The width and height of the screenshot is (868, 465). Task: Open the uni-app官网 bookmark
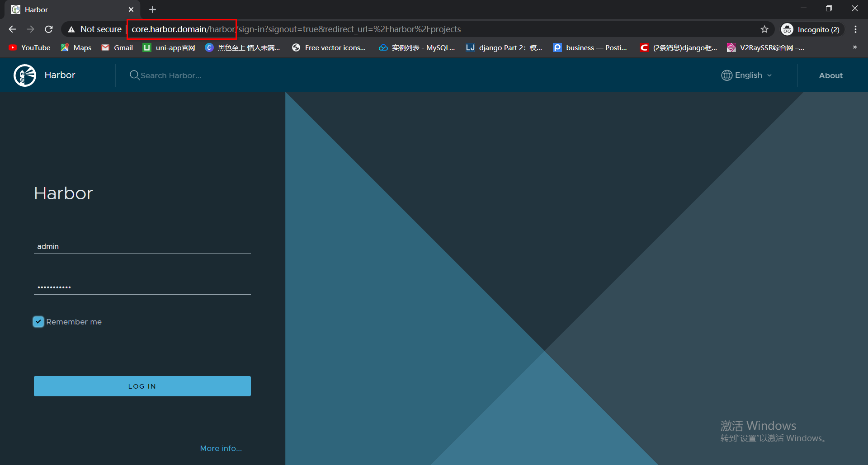click(x=169, y=47)
